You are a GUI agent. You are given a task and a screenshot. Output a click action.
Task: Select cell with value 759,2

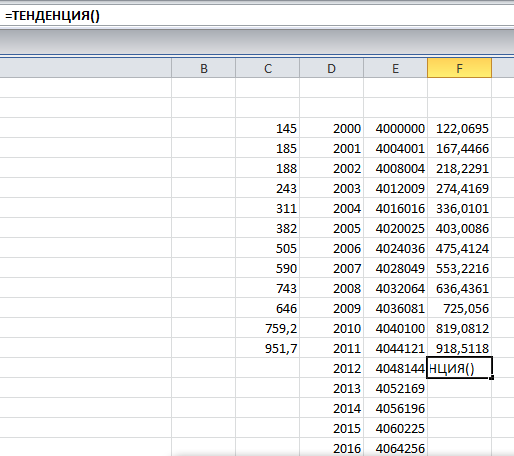pos(268,328)
